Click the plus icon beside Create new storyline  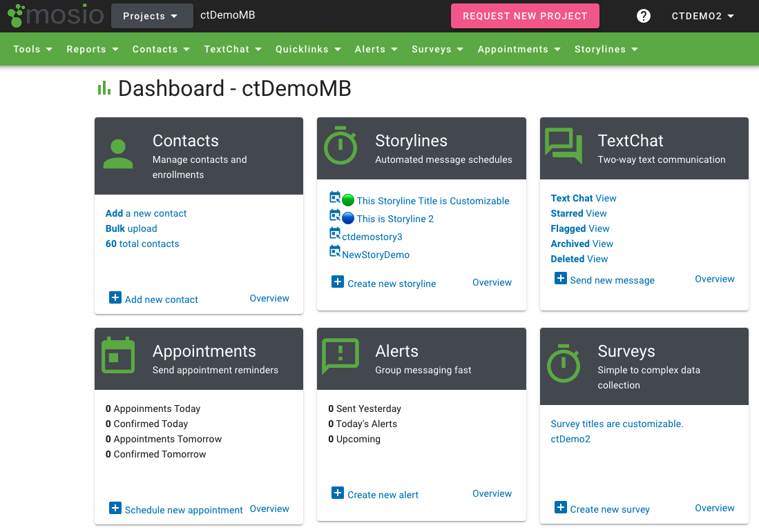tap(338, 282)
